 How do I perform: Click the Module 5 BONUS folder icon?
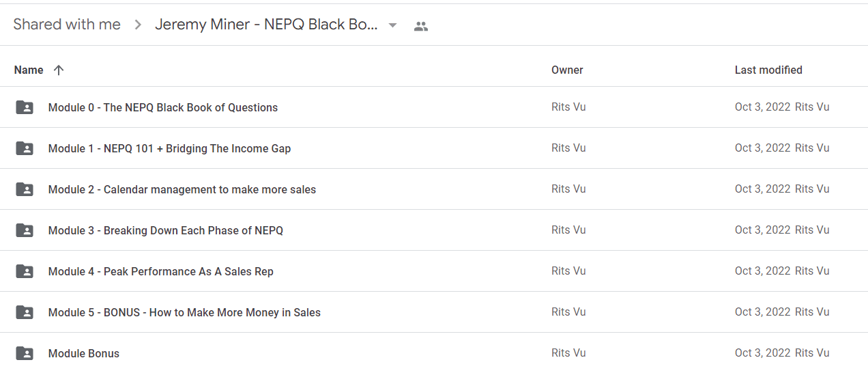(x=25, y=312)
